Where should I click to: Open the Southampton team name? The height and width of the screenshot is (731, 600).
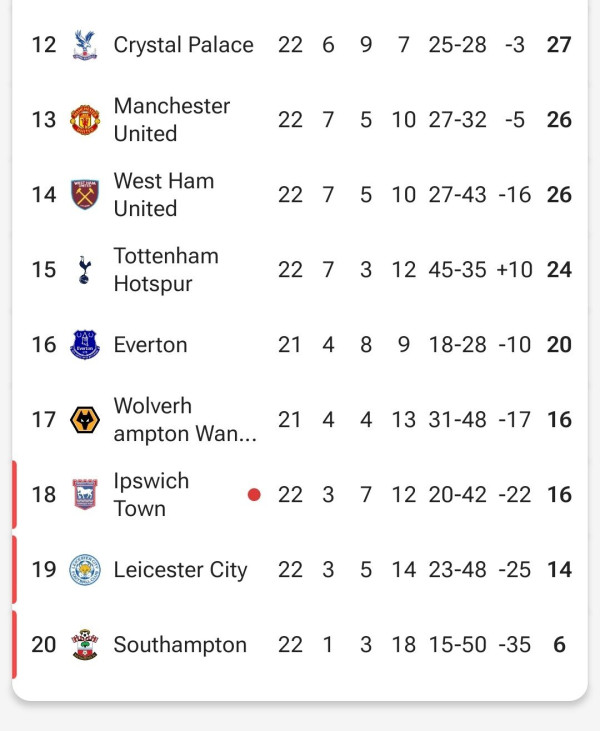click(x=180, y=645)
